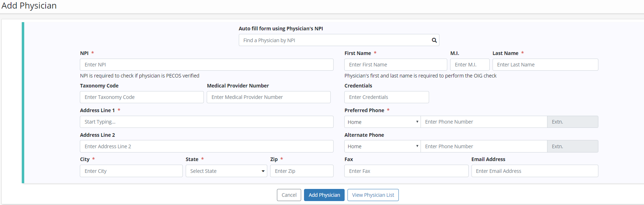644x205 pixels.
Task: Focus the Email Address field
Action: click(534, 171)
